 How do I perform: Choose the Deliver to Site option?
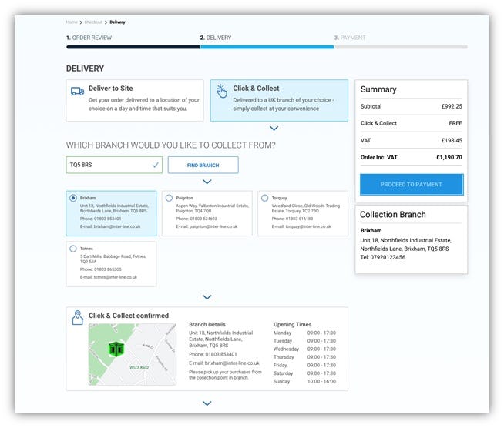(135, 101)
